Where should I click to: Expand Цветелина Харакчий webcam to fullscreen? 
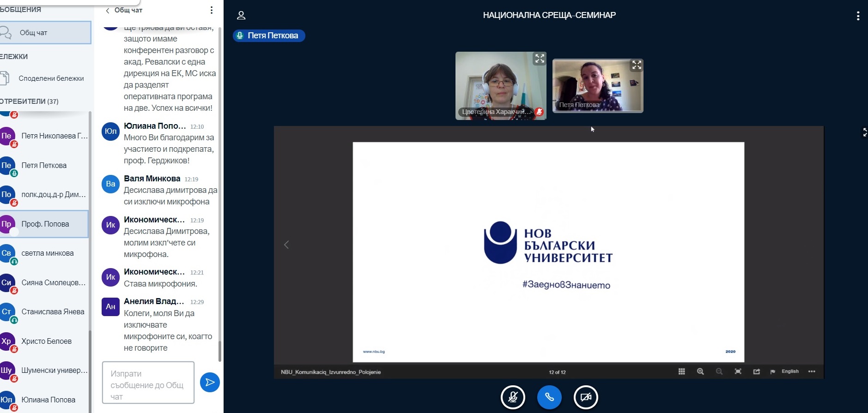(540, 59)
